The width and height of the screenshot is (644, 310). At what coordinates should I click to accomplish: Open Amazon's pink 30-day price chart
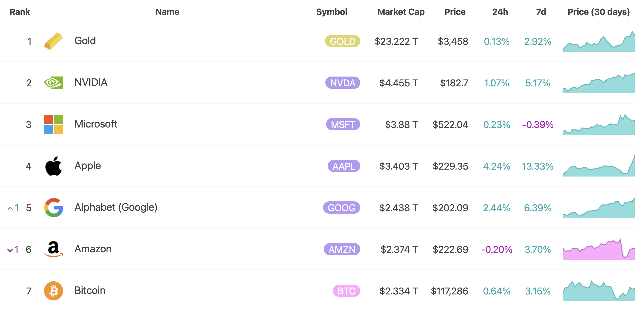(599, 249)
